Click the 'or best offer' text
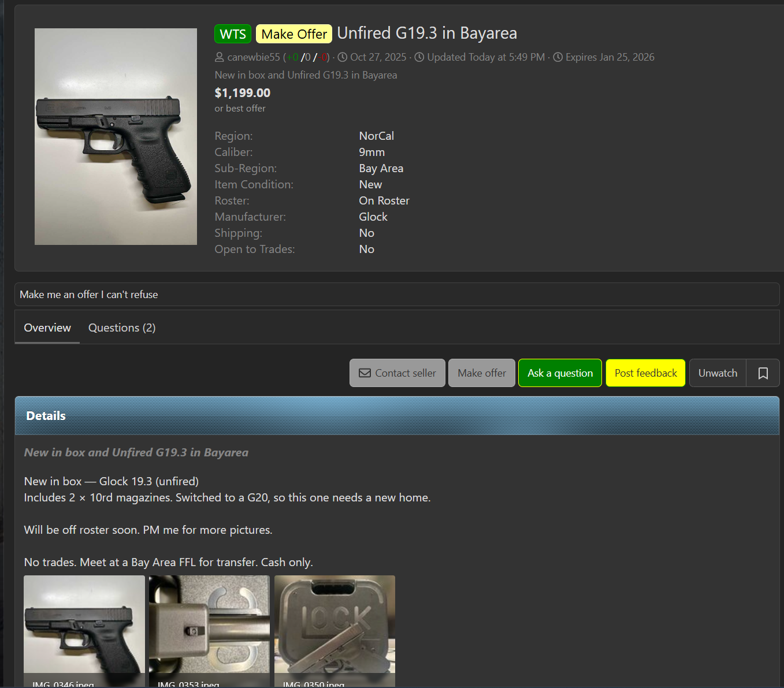The height and width of the screenshot is (688, 784). (240, 109)
